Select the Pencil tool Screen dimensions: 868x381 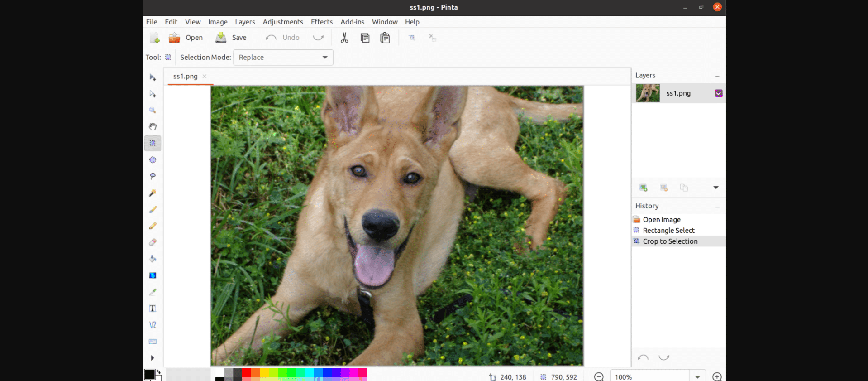[x=153, y=226]
